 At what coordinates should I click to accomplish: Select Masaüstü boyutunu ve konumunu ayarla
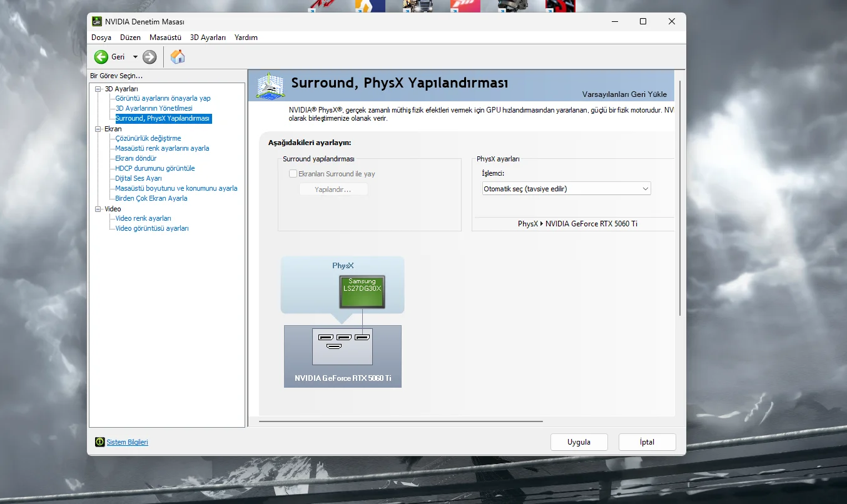[176, 188]
